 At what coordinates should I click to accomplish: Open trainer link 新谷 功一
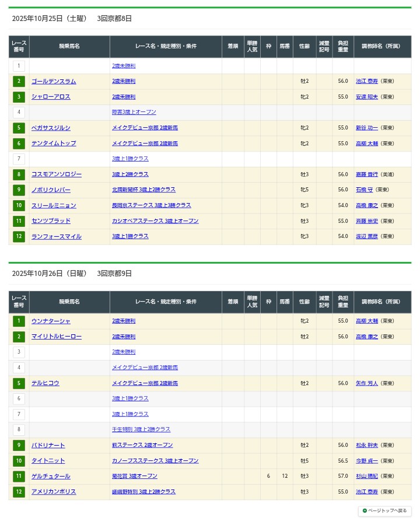click(x=367, y=128)
